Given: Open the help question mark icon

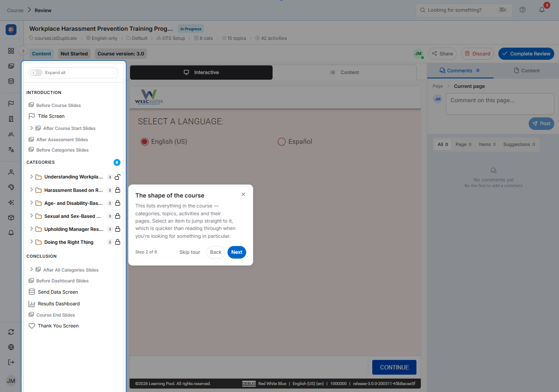Looking at the screenshot, I should 523,10.
